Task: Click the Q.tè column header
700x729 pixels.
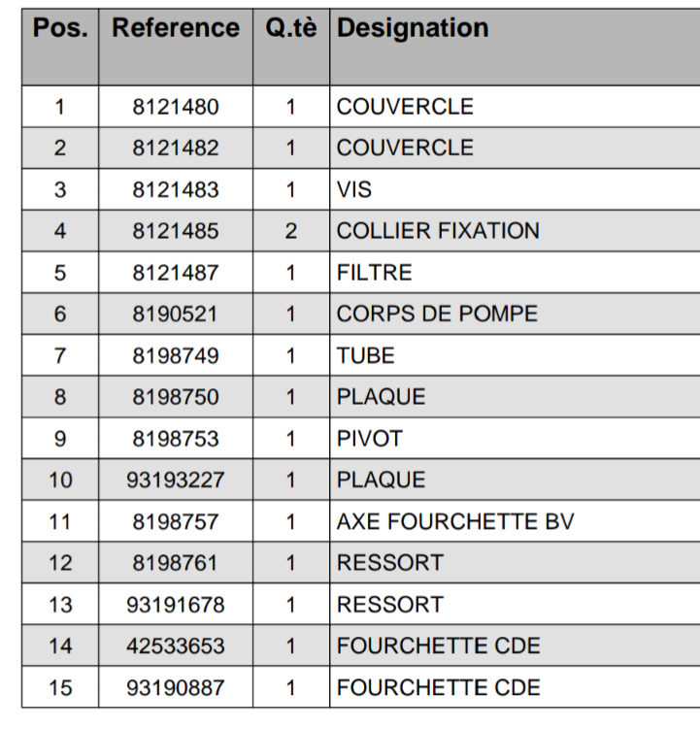Action: [x=291, y=29]
